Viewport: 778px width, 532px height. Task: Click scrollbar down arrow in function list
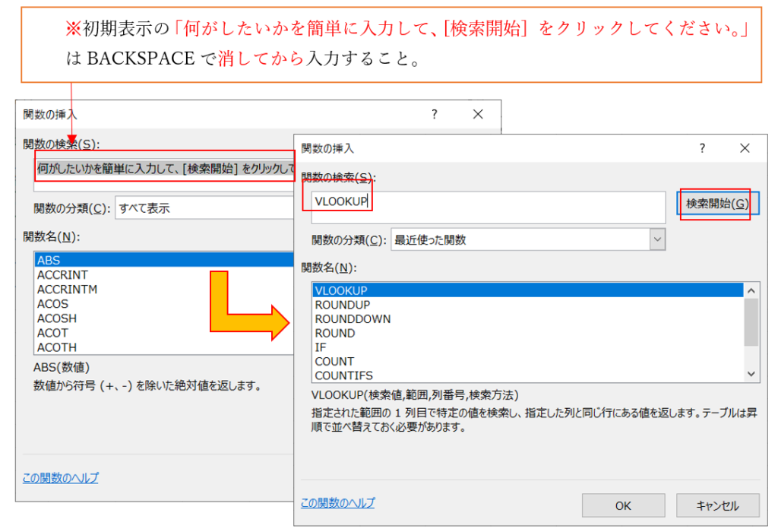click(751, 374)
